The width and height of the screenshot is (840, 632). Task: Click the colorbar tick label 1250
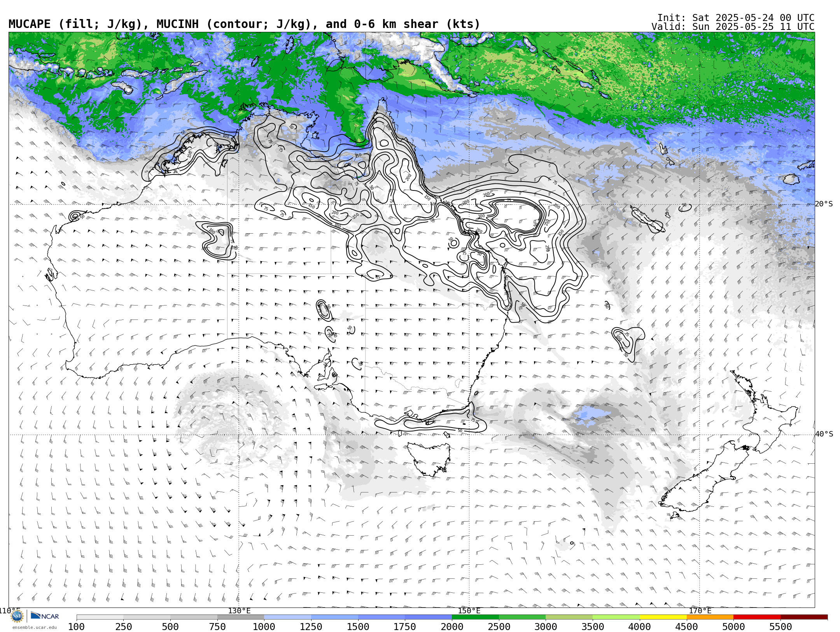tap(311, 627)
